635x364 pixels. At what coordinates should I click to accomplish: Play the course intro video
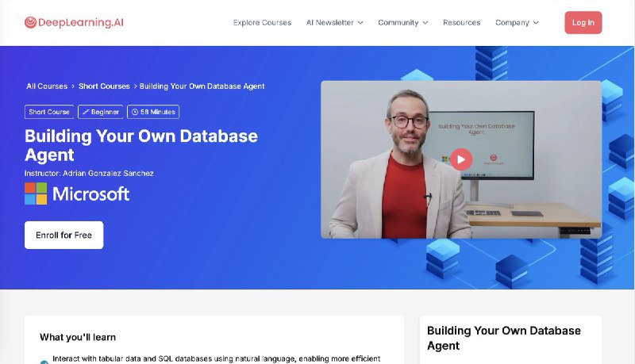(x=461, y=159)
